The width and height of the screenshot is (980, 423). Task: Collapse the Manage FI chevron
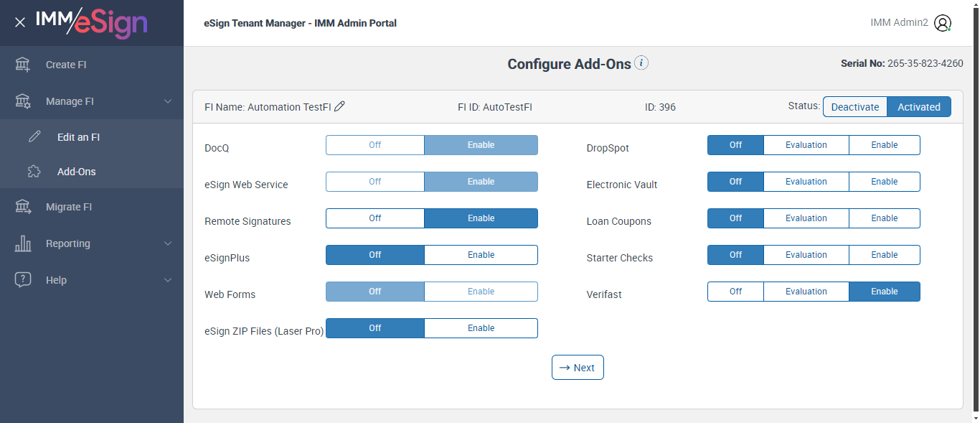coord(168,101)
